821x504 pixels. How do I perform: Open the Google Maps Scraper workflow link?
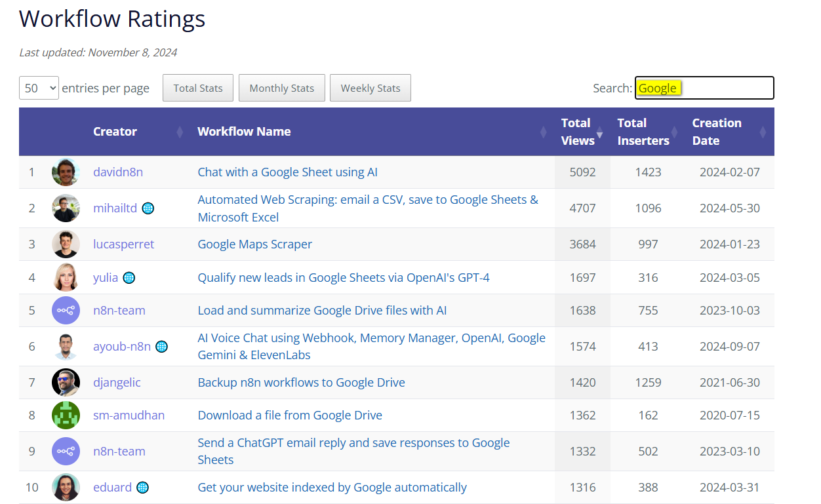point(255,244)
